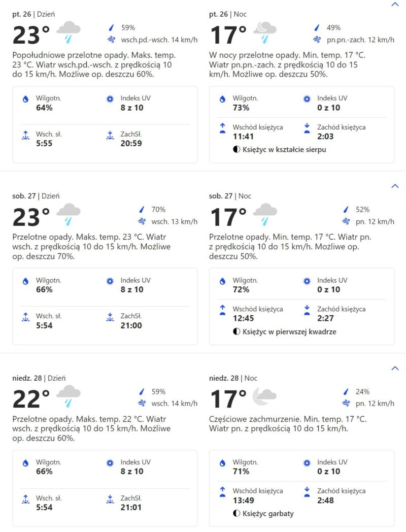Click moonset icon beside 2:48
Image resolution: width=406 pixels, height=532 pixels.
tap(307, 492)
